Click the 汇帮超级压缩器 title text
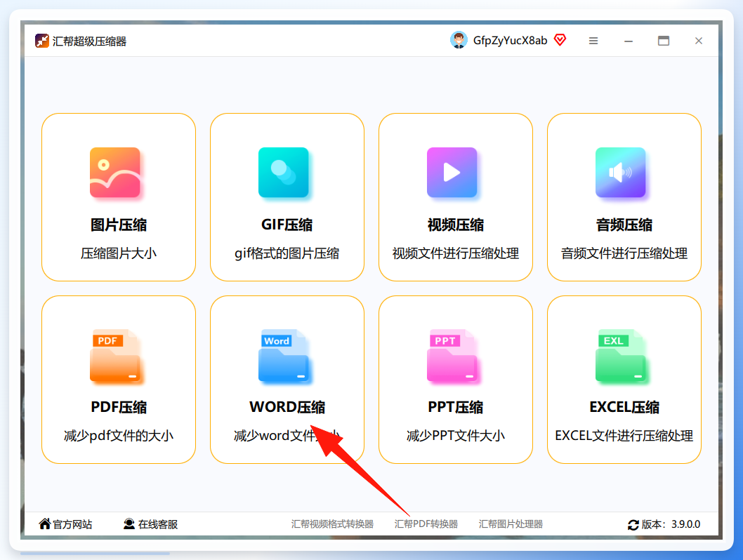 (90, 41)
